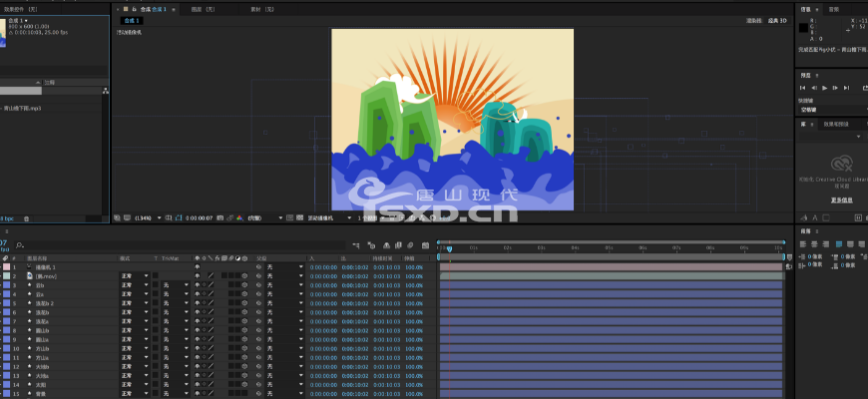Click the composition thumbnail in Project panel
Image resolution: width=868 pixels, height=399 pixels.
3,33
